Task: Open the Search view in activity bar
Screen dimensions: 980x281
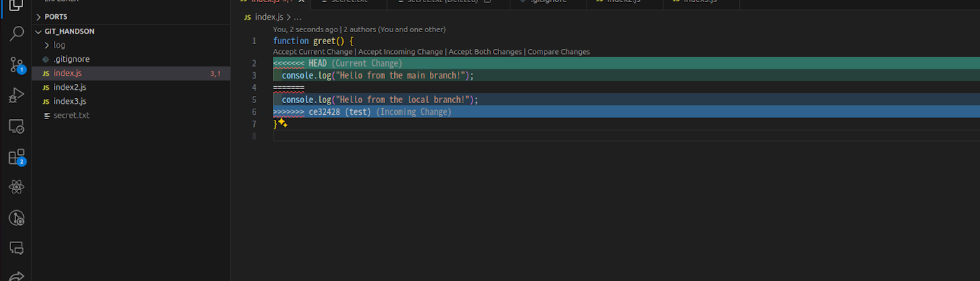Action: click(17, 34)
